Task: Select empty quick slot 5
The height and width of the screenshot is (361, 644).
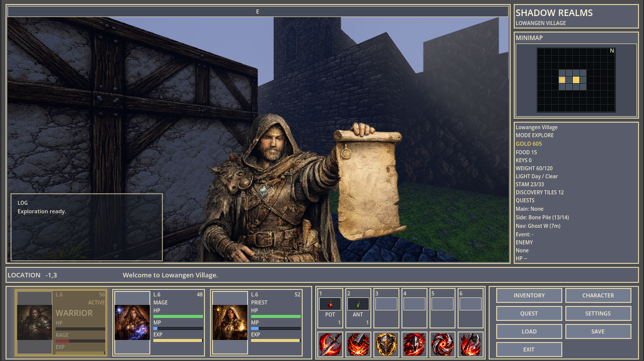Action: click(x=443, y=308)
